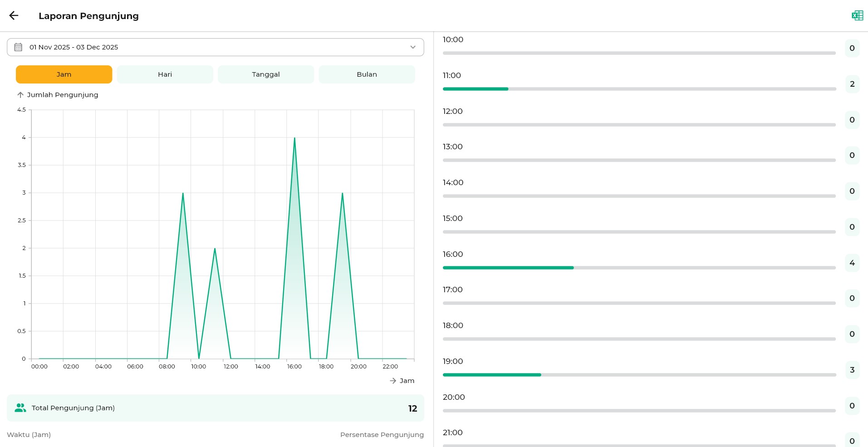868x447 pixels.
Task: Switch to the Bulan tab
Action: (367, 74)
